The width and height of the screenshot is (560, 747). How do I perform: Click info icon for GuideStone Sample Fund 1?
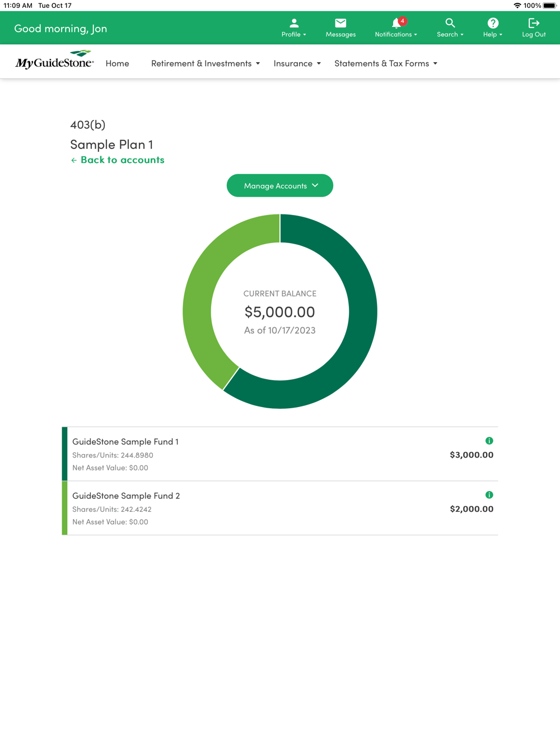tap(489, 441)
